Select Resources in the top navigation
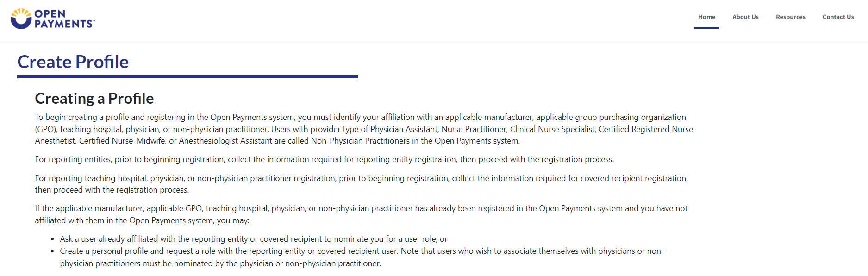This screenshot has width=868, height=276. 790,17
